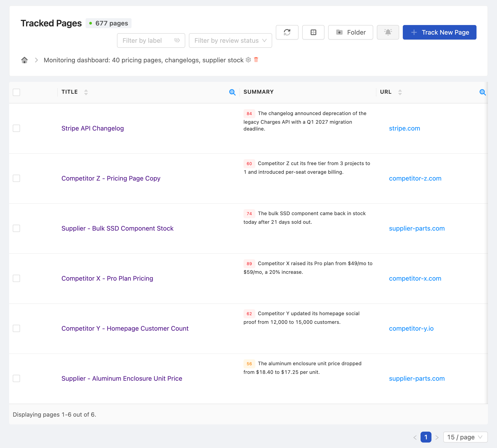The width and height of the screenshot is (497, 448).
Task: Go to next page arrow
Action: point(437,437)
